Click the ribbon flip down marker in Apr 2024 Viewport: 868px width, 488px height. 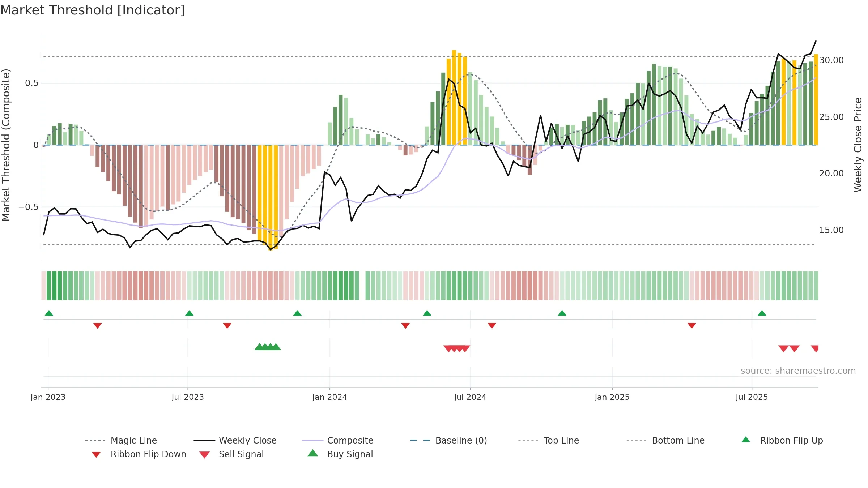coord(405,326)
